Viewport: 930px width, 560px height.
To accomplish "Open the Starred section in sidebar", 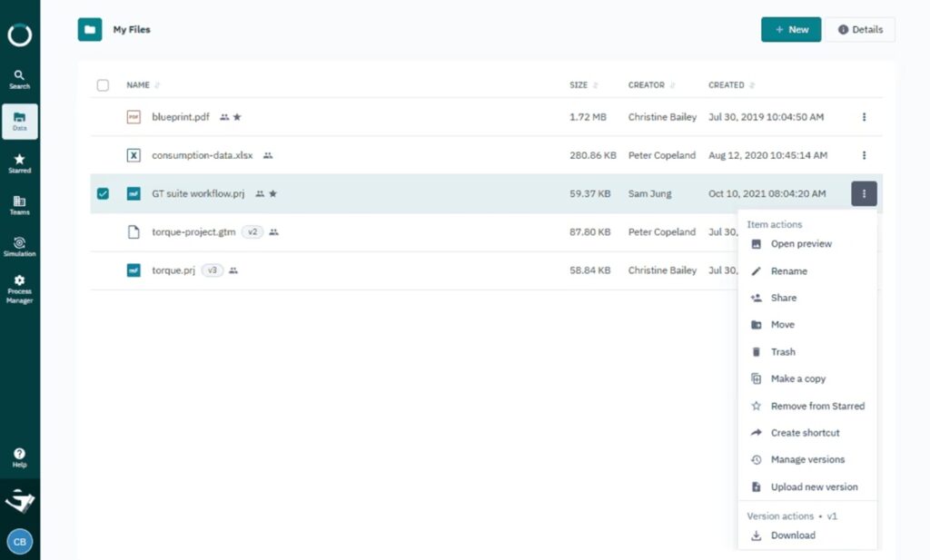I will 20,163.
